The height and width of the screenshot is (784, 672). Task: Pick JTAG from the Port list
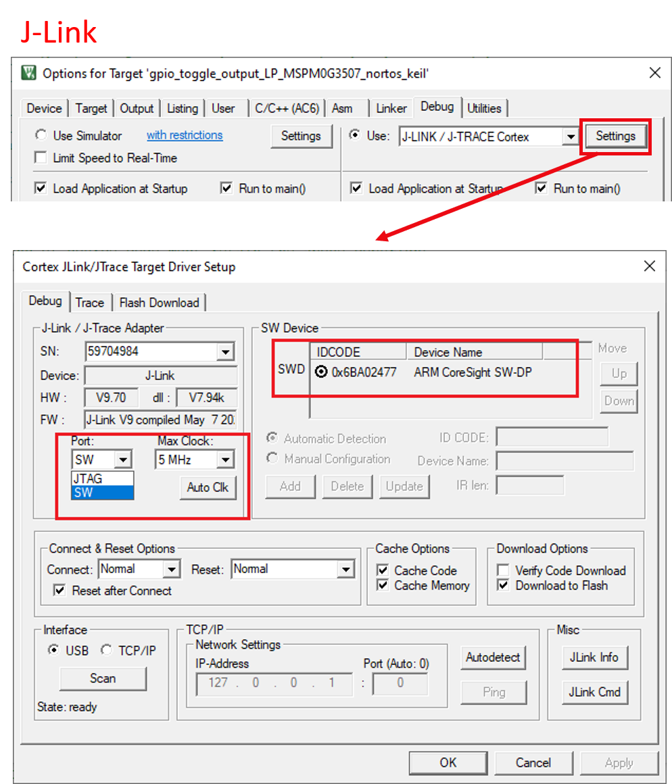point(88,479)
